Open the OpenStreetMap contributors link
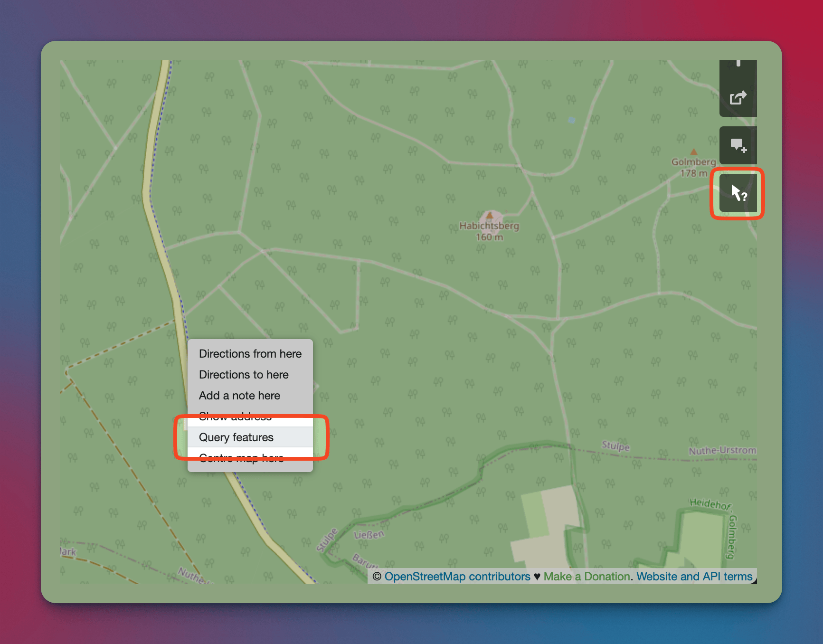The height and width of the screenshot is (644, 823). click(457, 577)
